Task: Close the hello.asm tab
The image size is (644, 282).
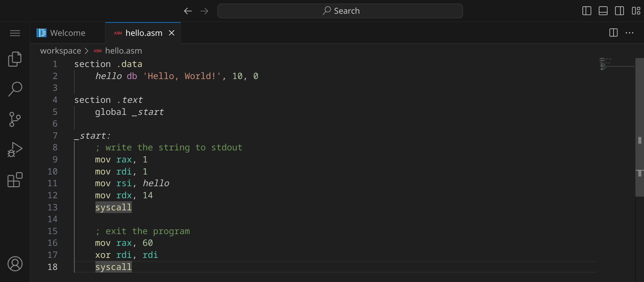Action: (x=172, y=33)
